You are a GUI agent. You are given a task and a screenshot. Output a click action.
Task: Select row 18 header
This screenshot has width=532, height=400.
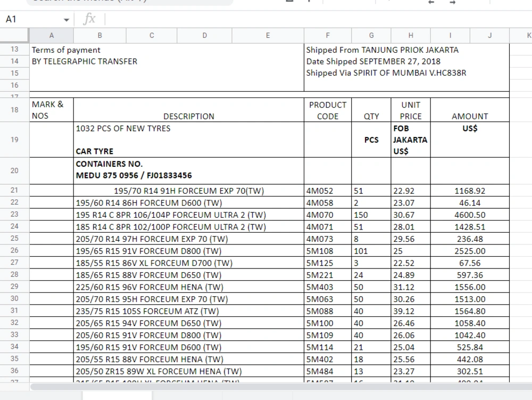click(x=14, y=110)
